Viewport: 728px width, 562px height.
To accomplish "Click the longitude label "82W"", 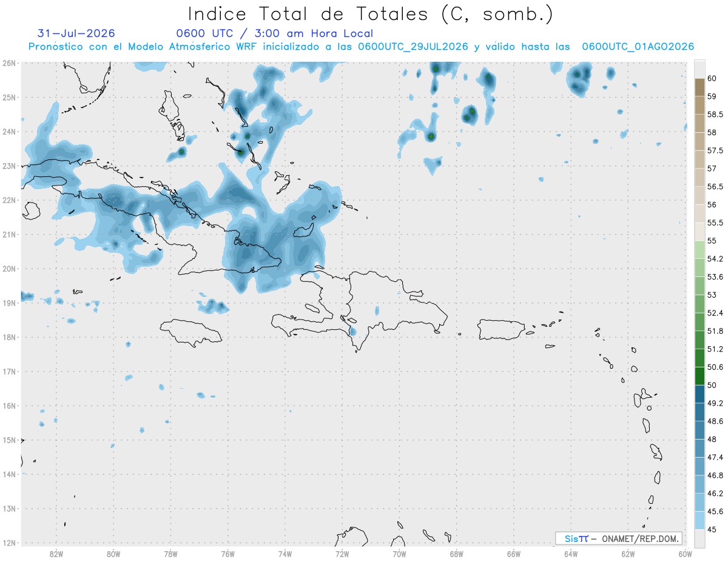I will coord(56,554).
